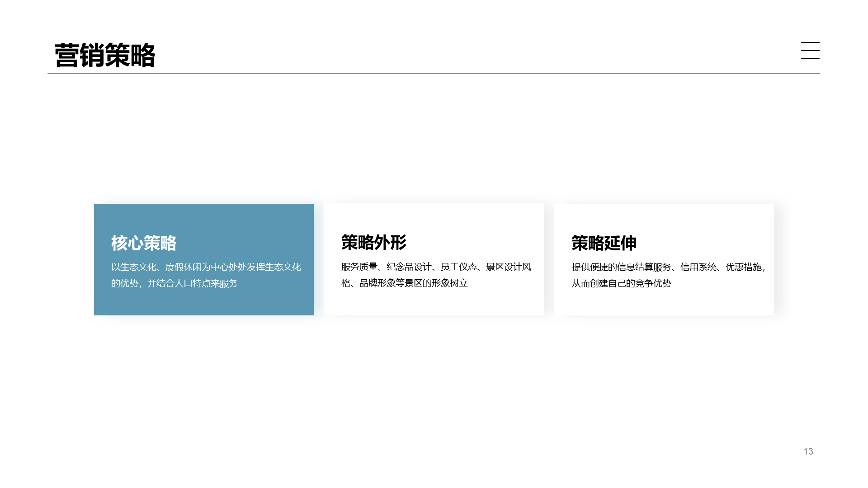868x488 pixels.
Task: Select the description starting with 提供便捷的信息
Action: pyautogui.click(x=669, y=275)
